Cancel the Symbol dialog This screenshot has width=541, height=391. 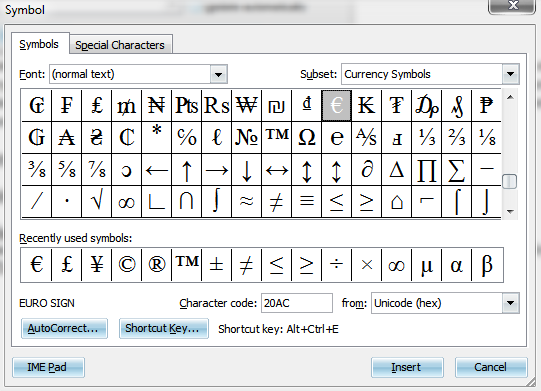[491, 367]
